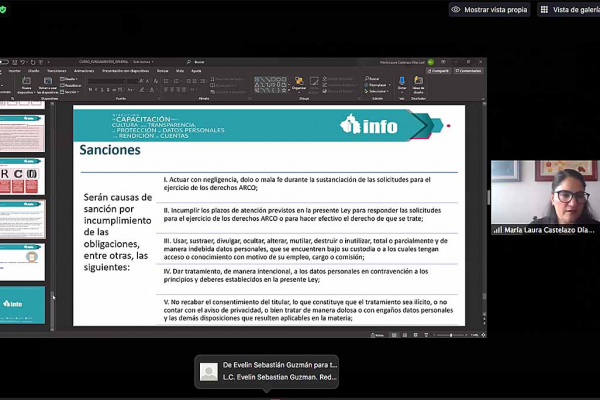
Task: Open Sección dropdown in Diapositivas group
Action: (70, 92)
